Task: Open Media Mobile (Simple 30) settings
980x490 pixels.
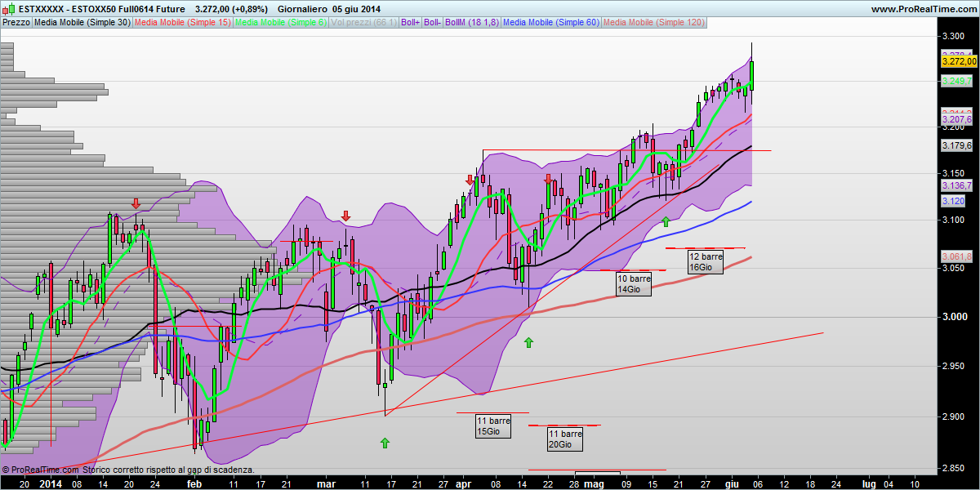Action: point(82,23)
